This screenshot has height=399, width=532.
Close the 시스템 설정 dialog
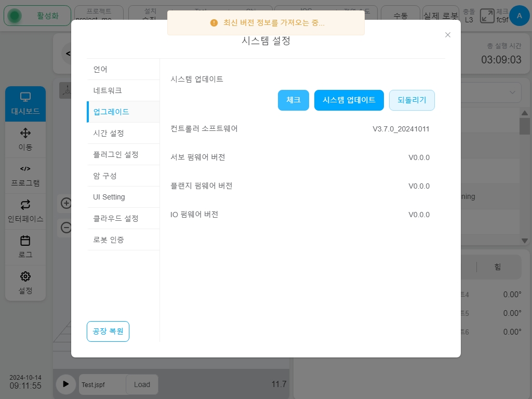point(448,35)
